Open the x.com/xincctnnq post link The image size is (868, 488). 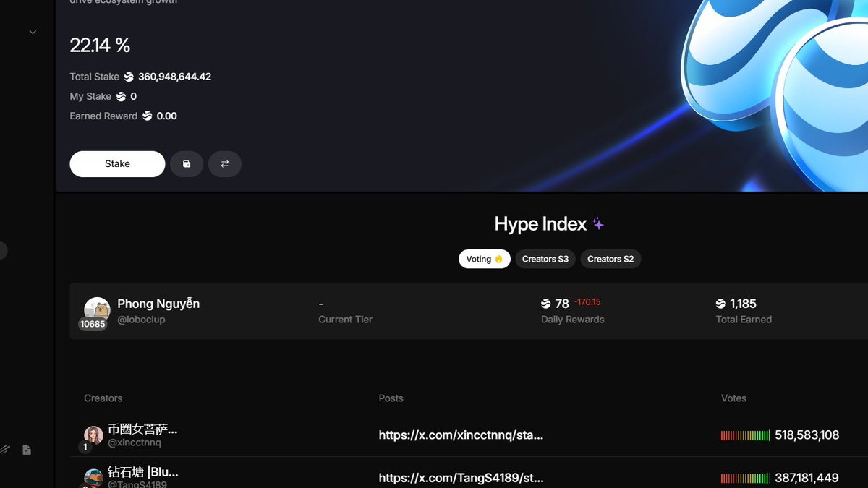[x=461, y=435]
